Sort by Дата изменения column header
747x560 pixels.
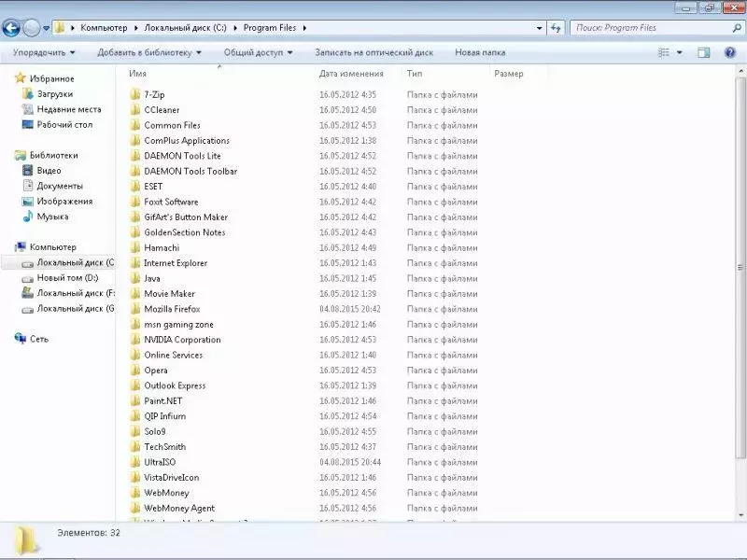pos(352,74)
